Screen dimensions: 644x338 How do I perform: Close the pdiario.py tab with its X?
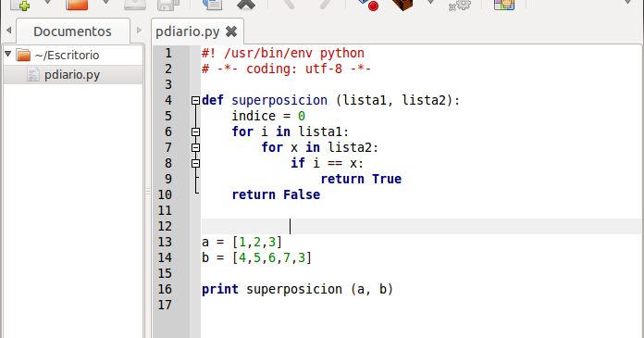click(x=231, y=31)
